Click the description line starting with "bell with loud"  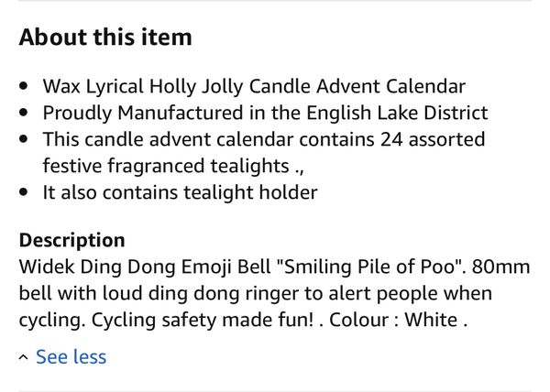pos(255,294)
